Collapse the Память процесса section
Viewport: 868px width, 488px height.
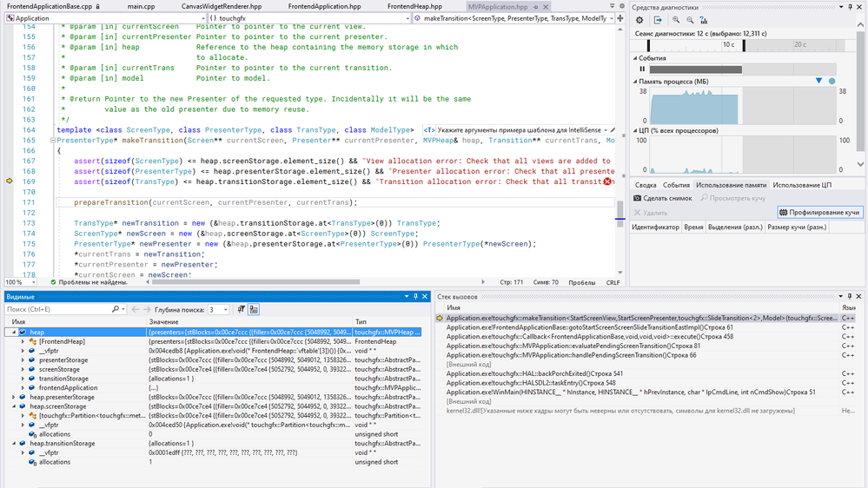point(635,82)
